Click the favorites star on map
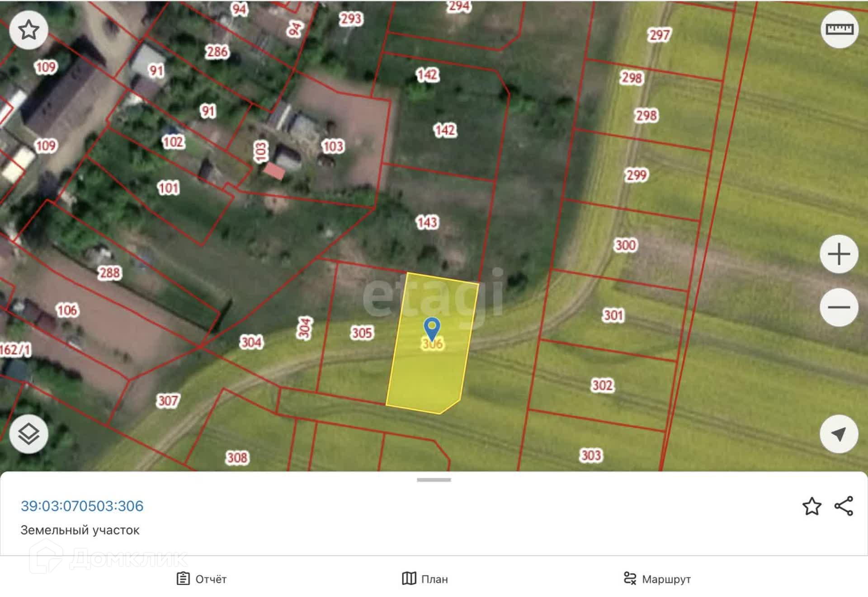Viewport: 868px width, 597px height. 28,30
